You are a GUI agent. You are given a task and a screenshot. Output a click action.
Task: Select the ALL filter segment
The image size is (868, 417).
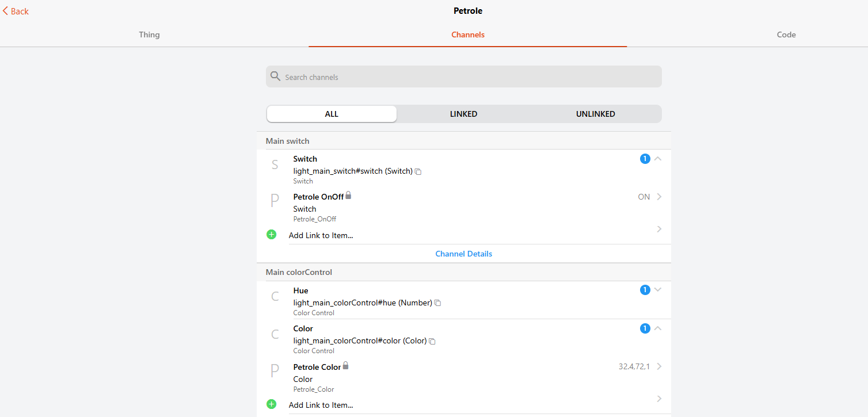click(x=332, y=114)
